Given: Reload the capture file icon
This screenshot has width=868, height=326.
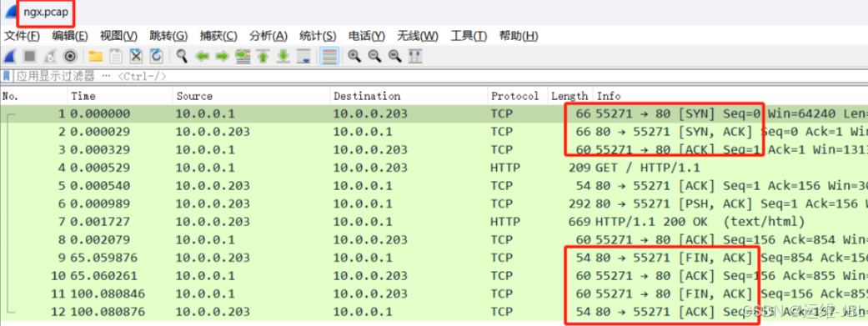Looking at the screenshot, I should (x=157, y=56).
